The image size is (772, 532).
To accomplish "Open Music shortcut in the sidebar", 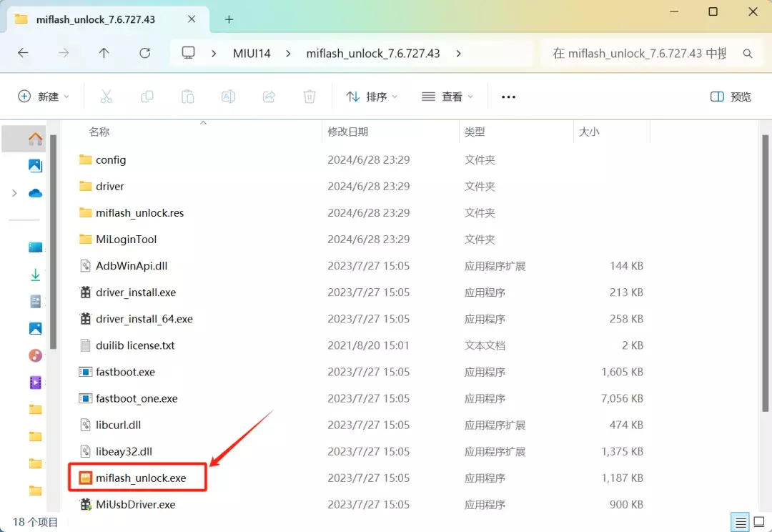I will tap(35, 355).
